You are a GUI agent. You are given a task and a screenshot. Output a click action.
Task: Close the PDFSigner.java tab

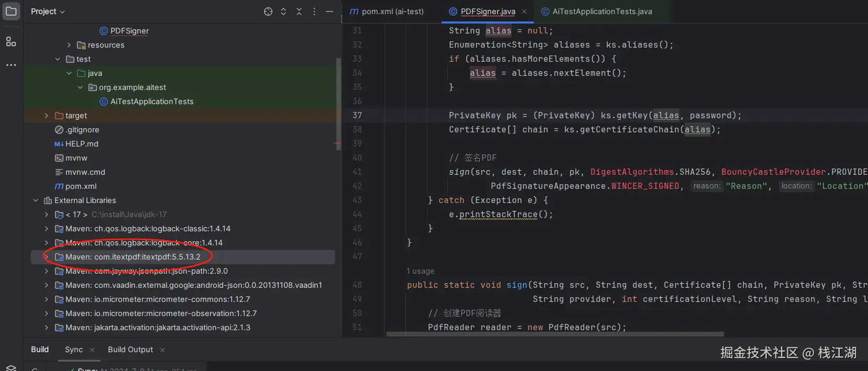pyautogui.click(x=524, y=12)
